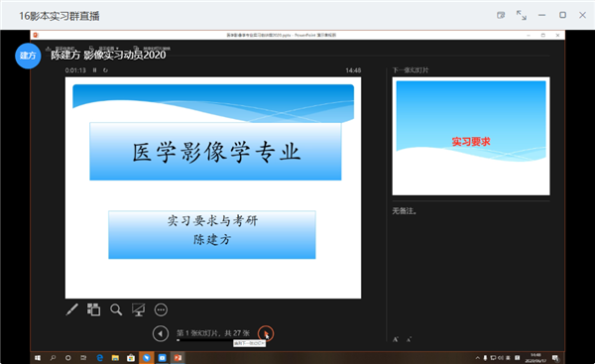595x364 pixels.
Task: Select the pen and laser pointer tool
Action: coord(71,309)
